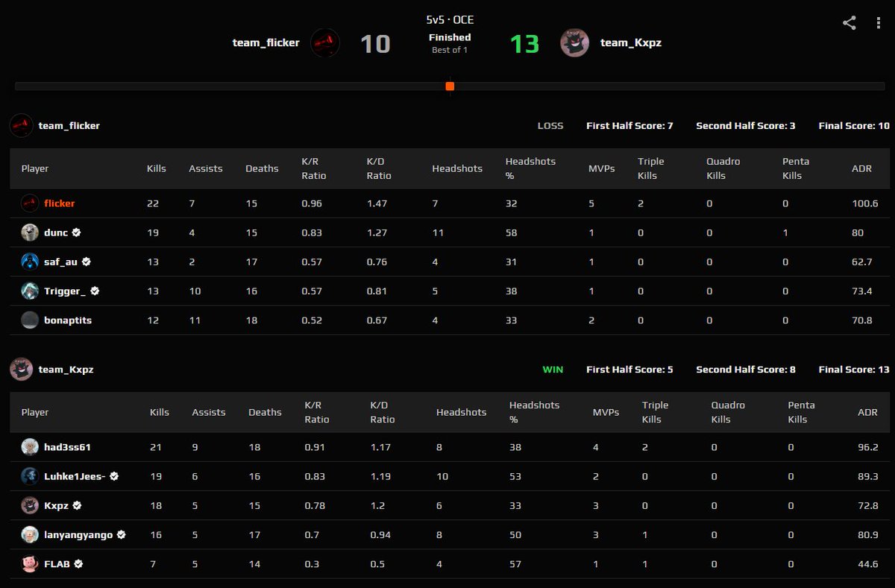Click Kxpz's K/D ratio 1.2

[x=377, y=505]
